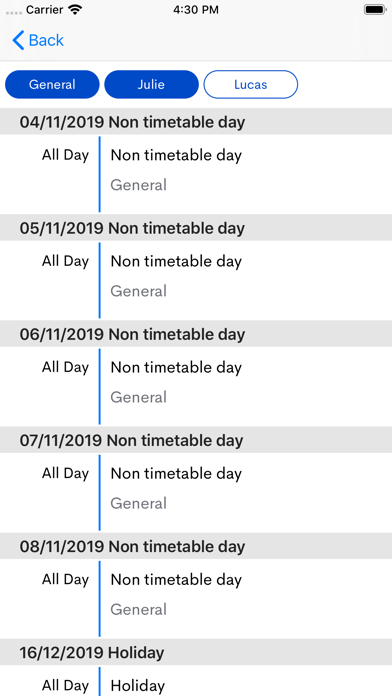Tap the clock time in status bar
The height and width of the screenshot is (696, 392).
click(196, 10)
